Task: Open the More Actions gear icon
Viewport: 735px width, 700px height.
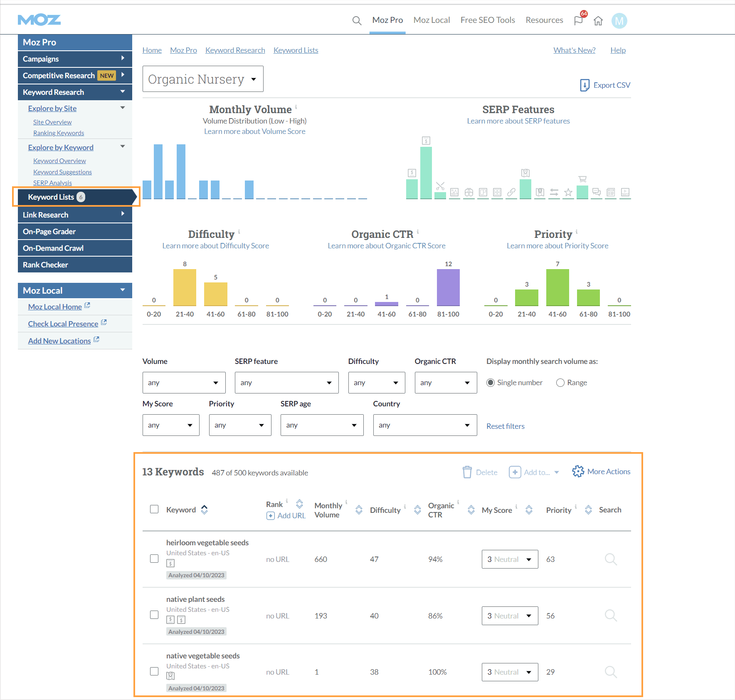Action: point(578,472)
